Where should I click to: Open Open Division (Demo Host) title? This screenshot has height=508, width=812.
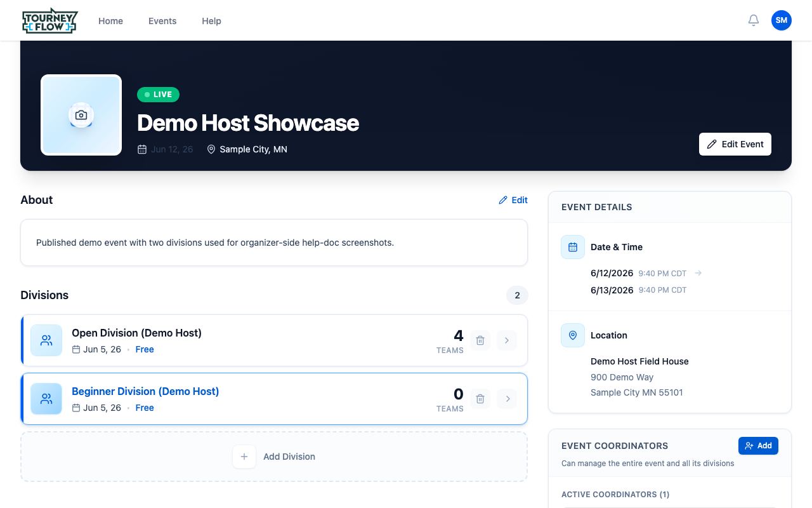pos(136,333)
